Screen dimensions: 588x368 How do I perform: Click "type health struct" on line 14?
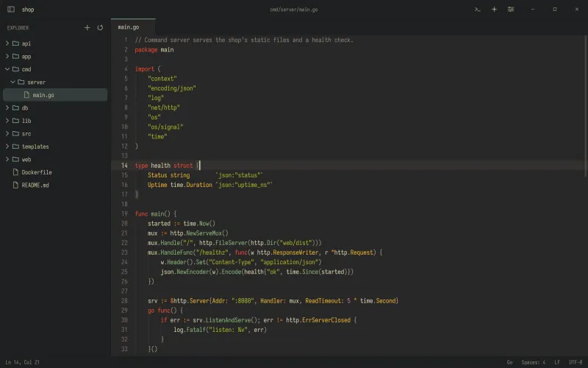(164, 166)
